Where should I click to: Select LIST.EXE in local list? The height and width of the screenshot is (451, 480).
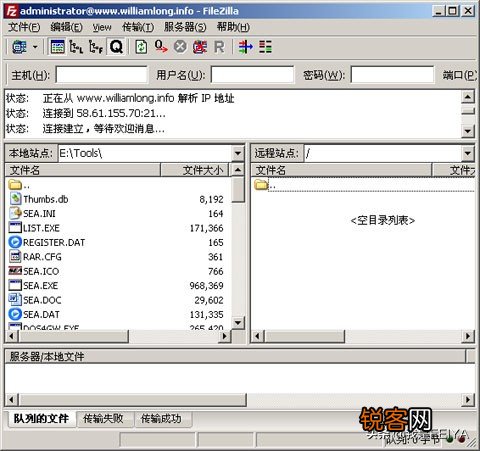tap(35, 228)
